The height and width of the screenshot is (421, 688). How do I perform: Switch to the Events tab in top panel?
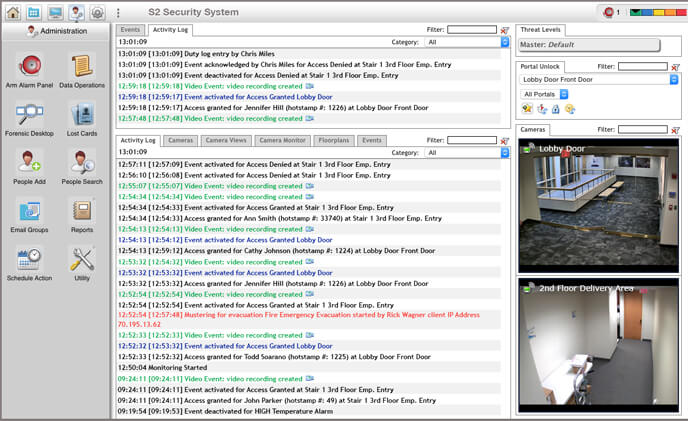[x=130, y=30]
